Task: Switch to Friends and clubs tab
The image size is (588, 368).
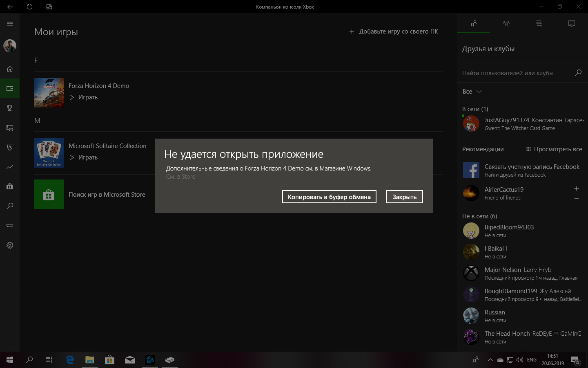Action: click(x=474, y=24)
